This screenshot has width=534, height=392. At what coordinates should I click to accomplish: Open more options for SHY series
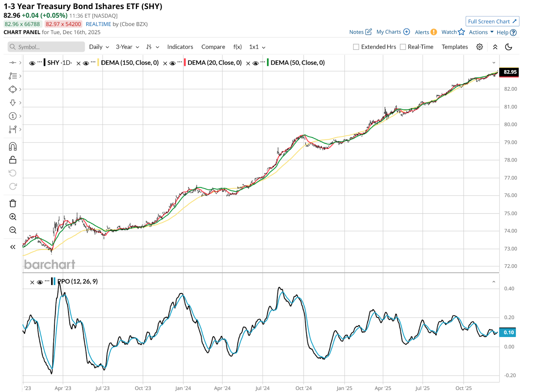click(40, 62)
